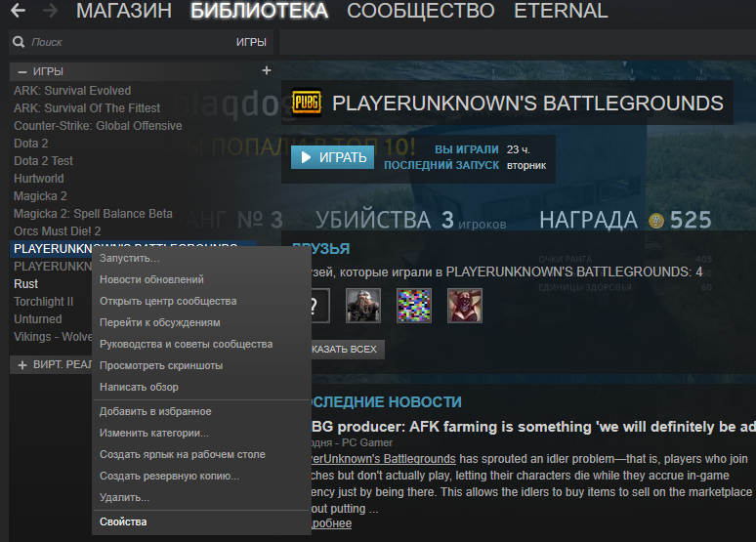Add a category with the plus icon
The width and height of the screenshot is (756, 542).
click(266, 71)
